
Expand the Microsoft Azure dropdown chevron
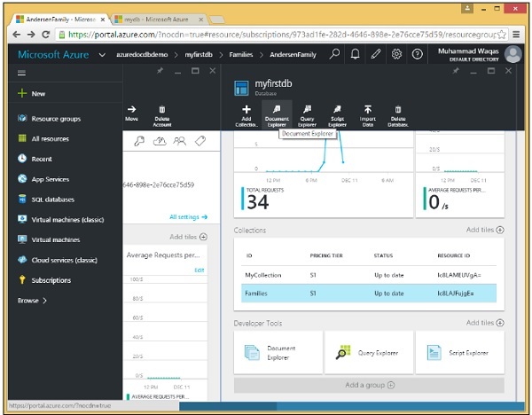(102, 55)
